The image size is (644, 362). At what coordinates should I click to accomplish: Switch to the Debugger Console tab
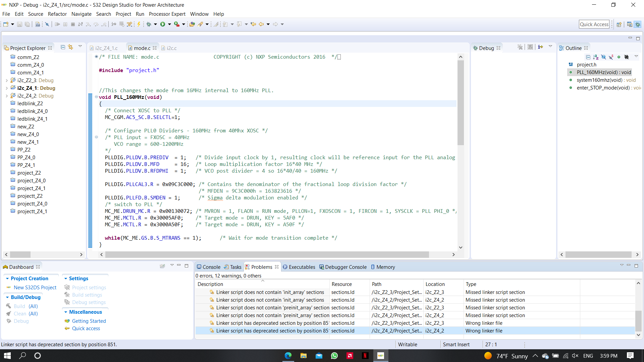coord(345,267)
